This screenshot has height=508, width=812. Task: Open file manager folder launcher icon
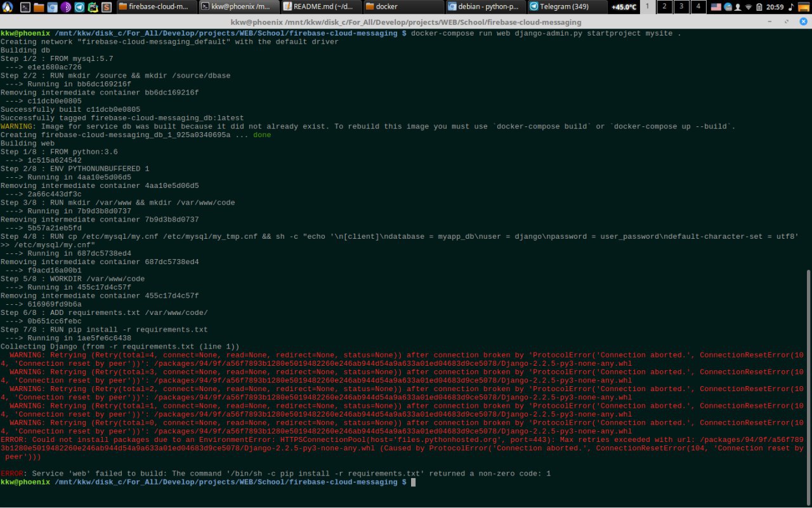pos(39,7)
